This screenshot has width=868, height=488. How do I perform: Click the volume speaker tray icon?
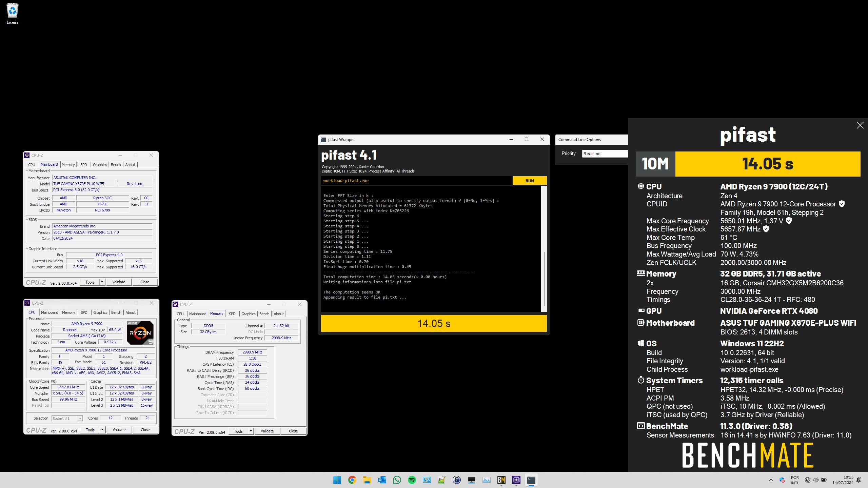coord(815,480)
